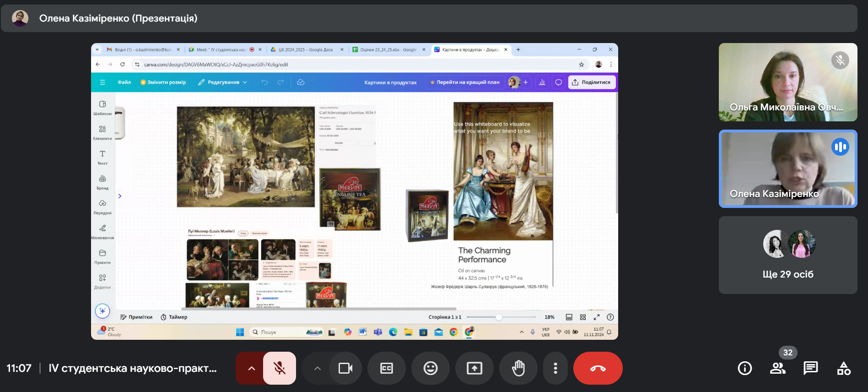
Task: Unmute the microphone
Action: (279, 368)
